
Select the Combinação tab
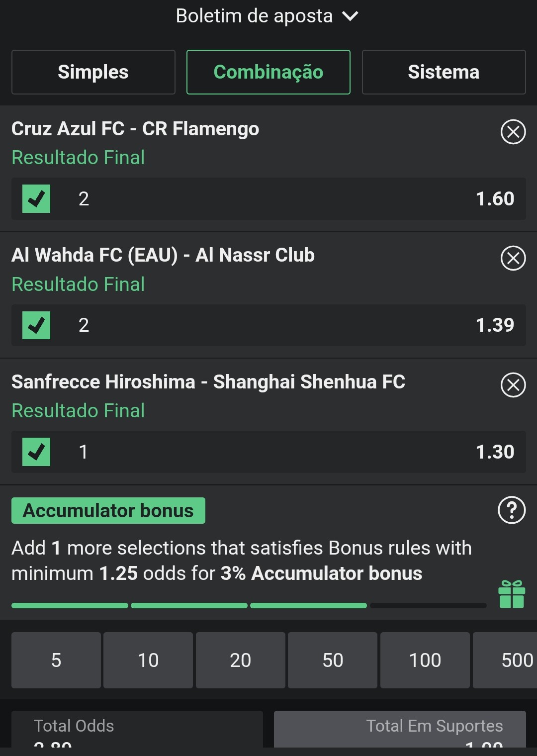(268, 72)
